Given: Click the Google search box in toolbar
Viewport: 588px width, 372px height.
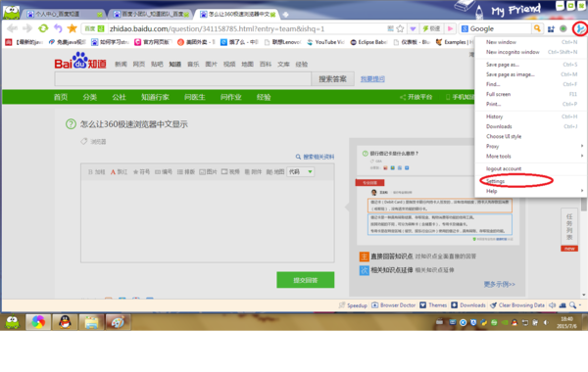Looking at the screenshot, I should tap(500, 28).
